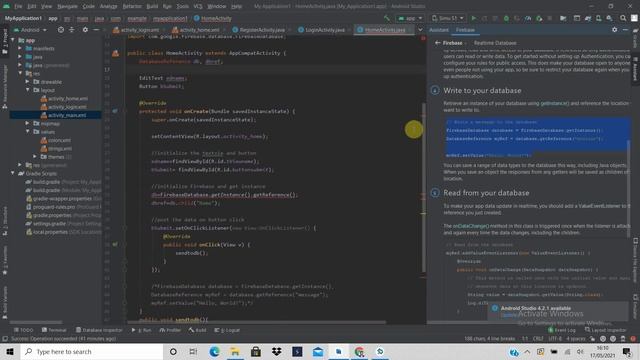Expand the manifests folder
Image resolution: width=640 pixels, height=360 pixels.
click(x=20, y=48)
